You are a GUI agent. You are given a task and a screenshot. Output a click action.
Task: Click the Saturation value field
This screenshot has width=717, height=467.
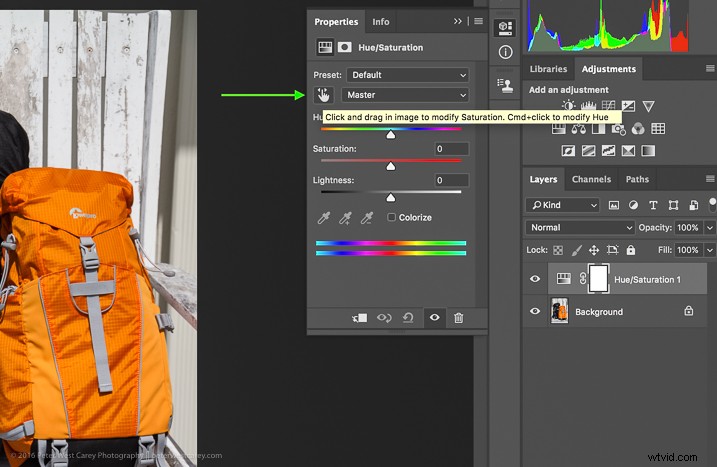pyautogui.click(x=451, y=149)
